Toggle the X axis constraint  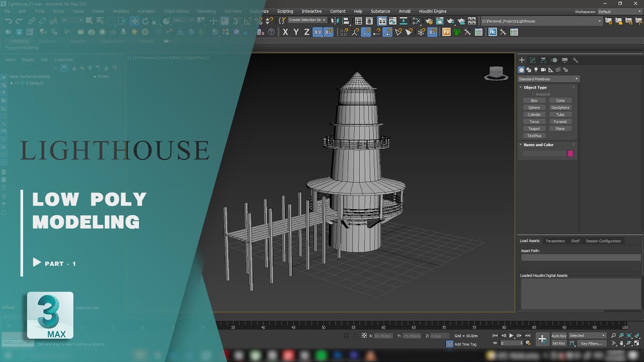coord(285,32)
